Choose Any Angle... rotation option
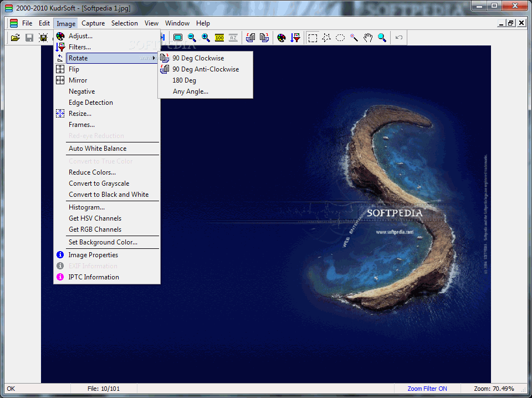 point(206,91)
